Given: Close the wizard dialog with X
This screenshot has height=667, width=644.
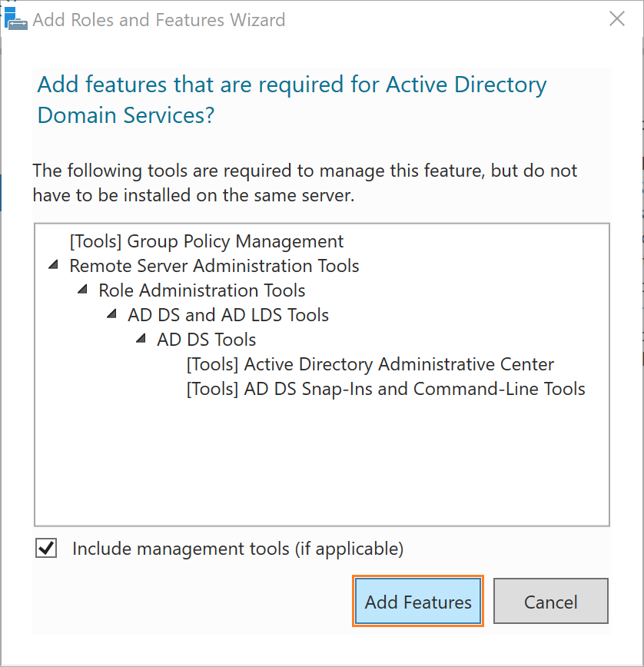Looking at the screenshot, I should pos(617,18).
